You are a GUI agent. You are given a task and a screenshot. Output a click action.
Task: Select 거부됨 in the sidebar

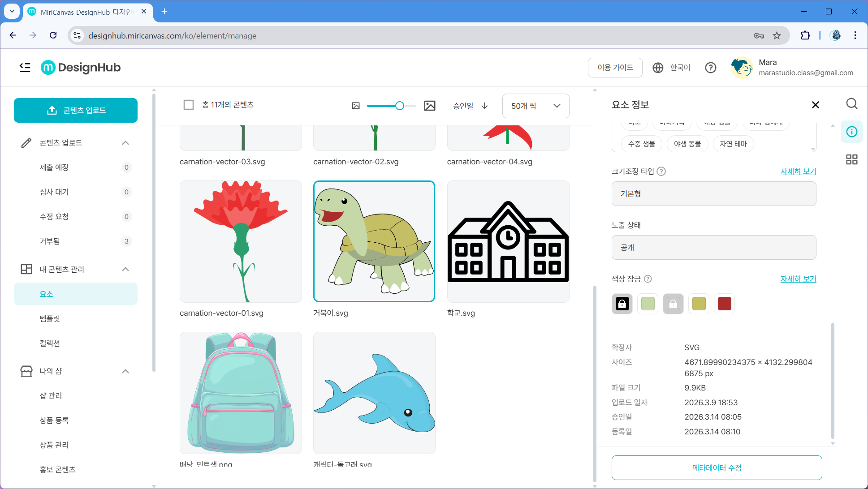(x=50, y=241)
